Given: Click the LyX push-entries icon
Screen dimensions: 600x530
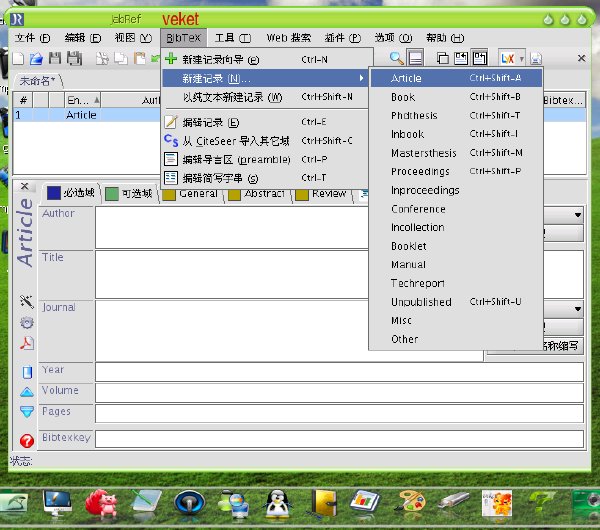Looking at the screenshot, I should tap(507, 59).
